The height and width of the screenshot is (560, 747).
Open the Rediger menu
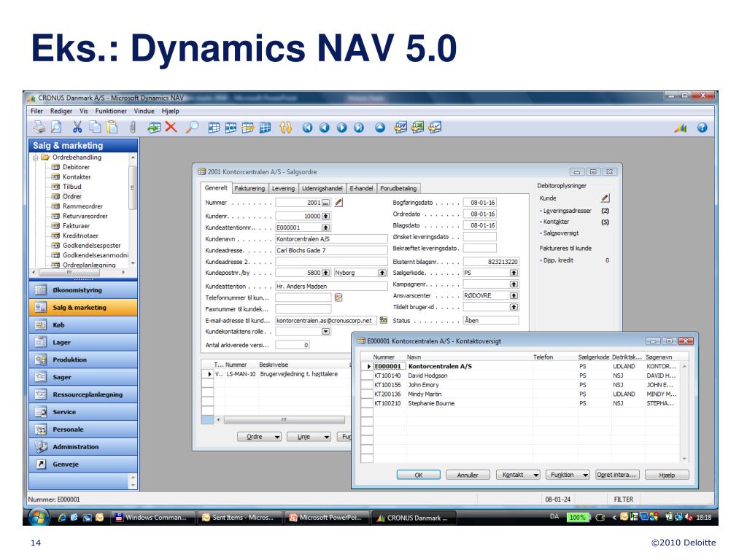pyautogui.click(x=61, y=111)
